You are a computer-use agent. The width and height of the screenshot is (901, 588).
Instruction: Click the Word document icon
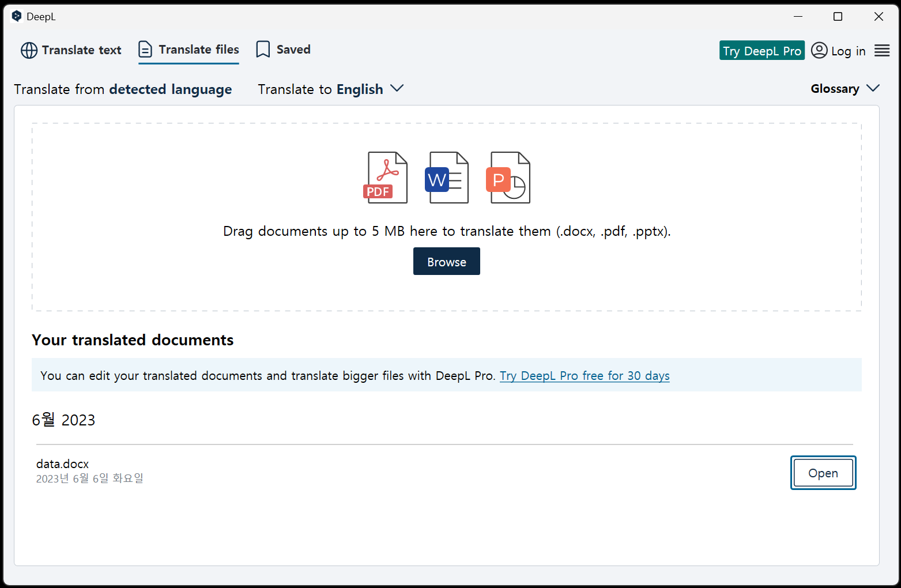pyautogui.click(x=447, y=178)
